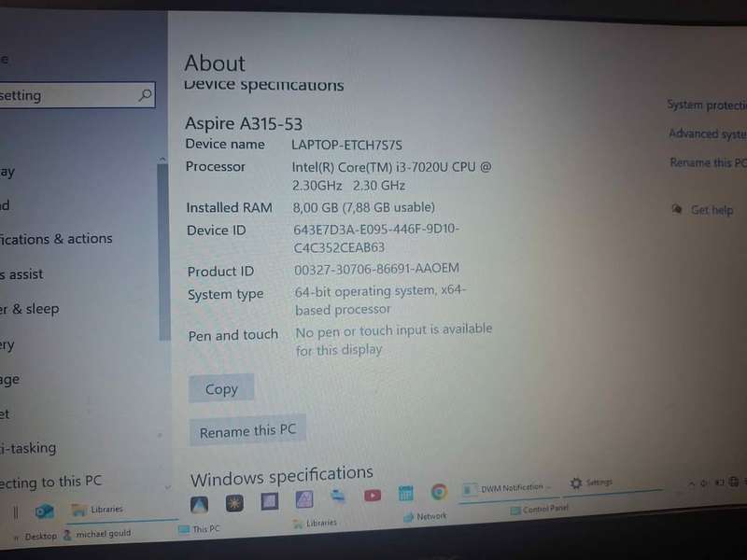
Task: Open the Get help link
Action: pos(712,209)
